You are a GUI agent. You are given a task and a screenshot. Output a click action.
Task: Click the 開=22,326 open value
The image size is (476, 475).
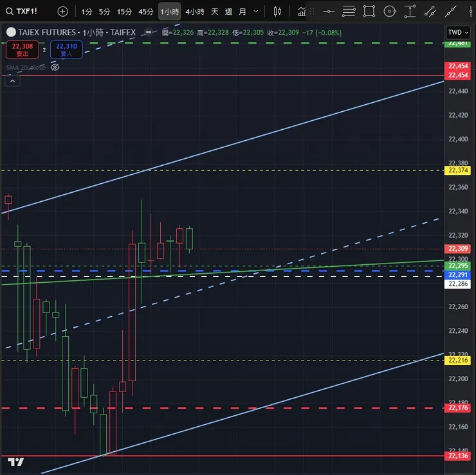point(178,33)
